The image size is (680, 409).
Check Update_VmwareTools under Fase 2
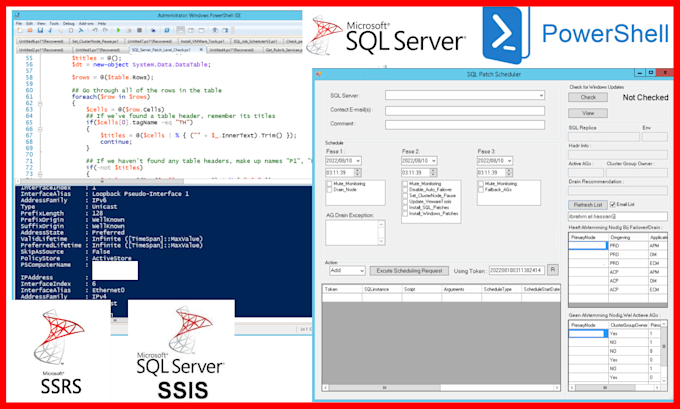point(405,202)
